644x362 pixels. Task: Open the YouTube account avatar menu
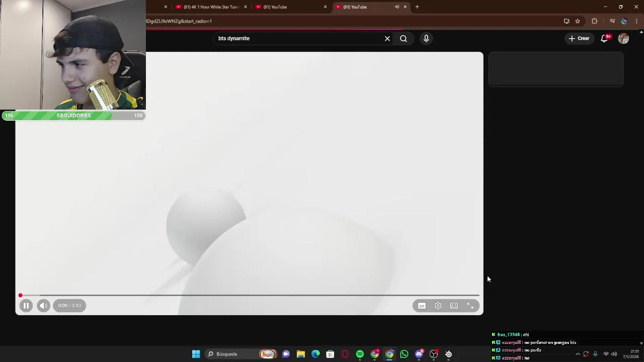click(x=623, y=38)
